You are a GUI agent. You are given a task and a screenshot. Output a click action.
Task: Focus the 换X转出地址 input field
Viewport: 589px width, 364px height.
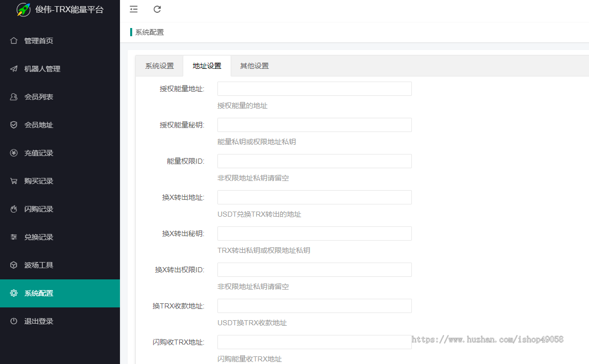[314, 197]
